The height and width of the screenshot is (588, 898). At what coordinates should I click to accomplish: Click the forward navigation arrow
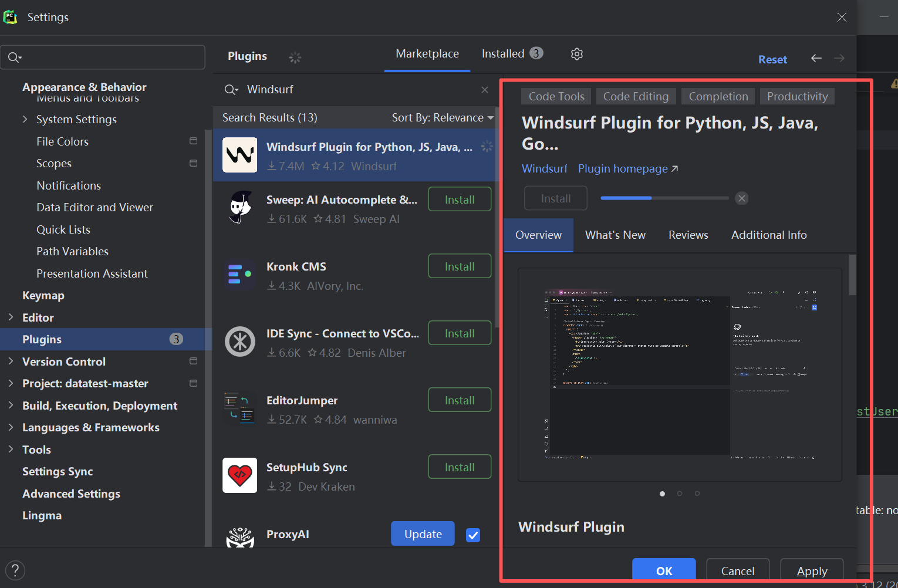[839, 58]
